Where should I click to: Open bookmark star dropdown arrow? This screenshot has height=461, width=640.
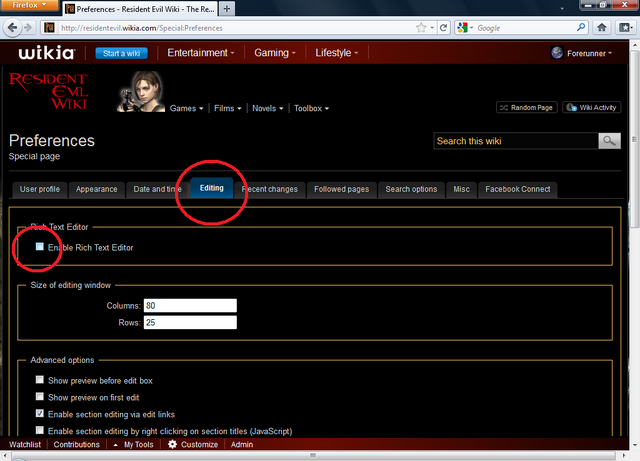[x=432, y=28]
